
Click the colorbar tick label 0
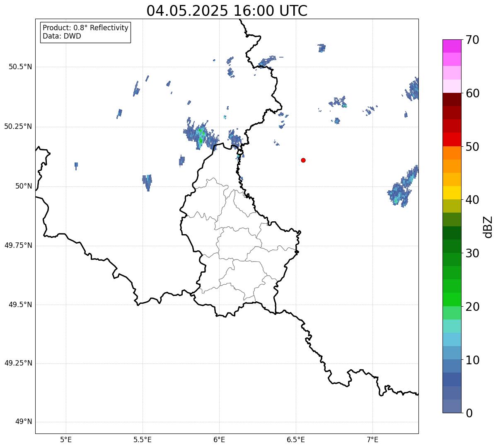coord(469,413)
